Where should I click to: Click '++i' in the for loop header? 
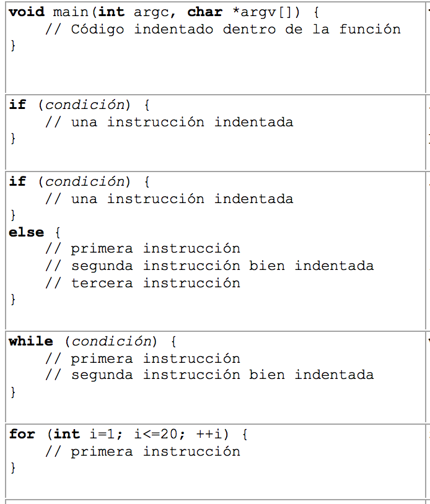pos(209,434)
